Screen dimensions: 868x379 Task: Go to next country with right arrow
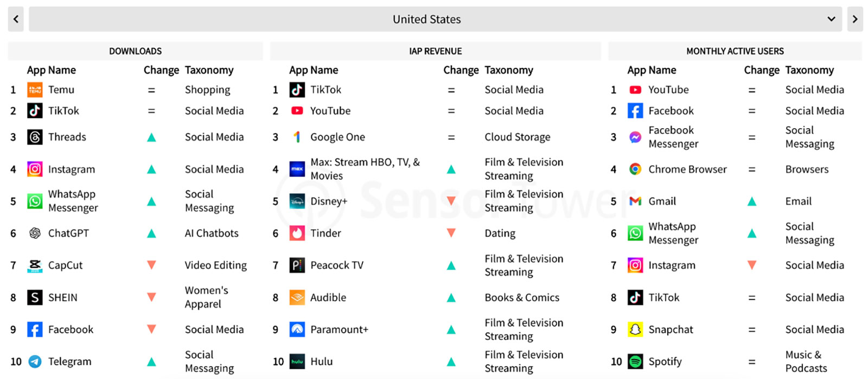click(x=855, y=19)
